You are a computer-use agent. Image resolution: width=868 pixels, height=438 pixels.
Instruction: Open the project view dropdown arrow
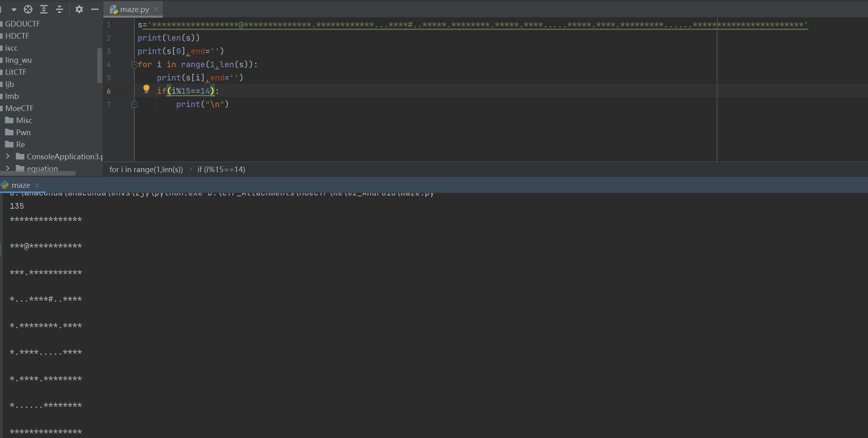[x=14, y=9]
